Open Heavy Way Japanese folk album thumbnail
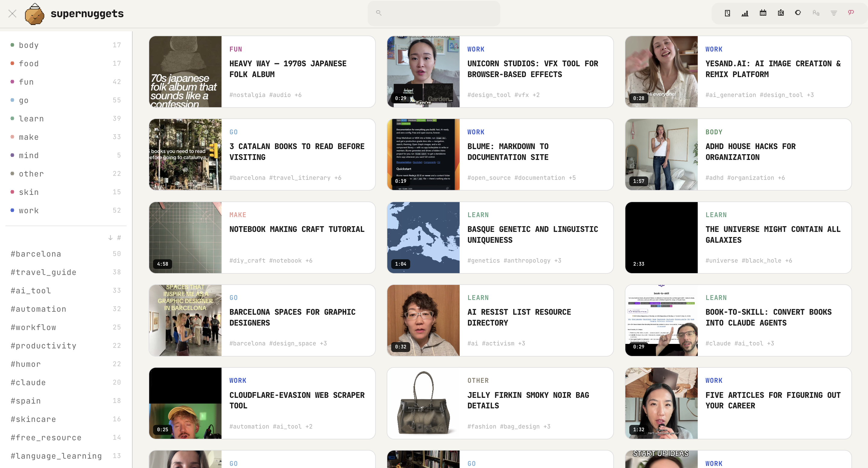Screen dimensions: 868x468 coord(185,72)
